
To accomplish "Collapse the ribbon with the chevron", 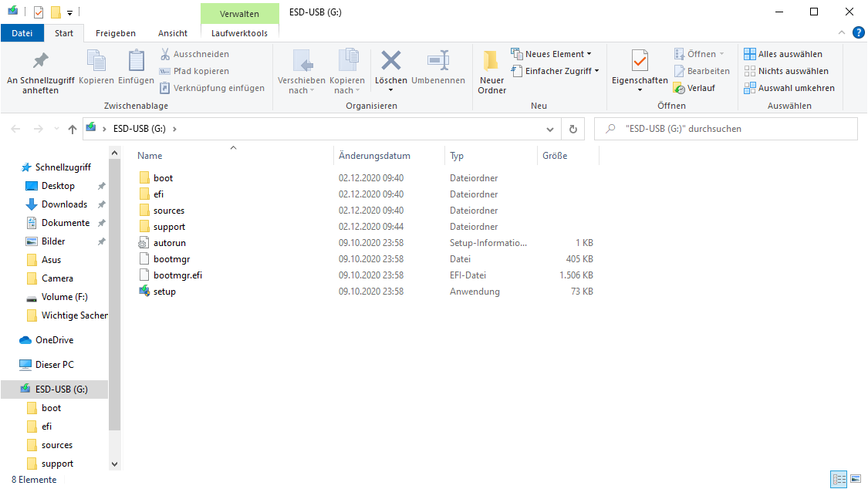I will coord(842,32).
